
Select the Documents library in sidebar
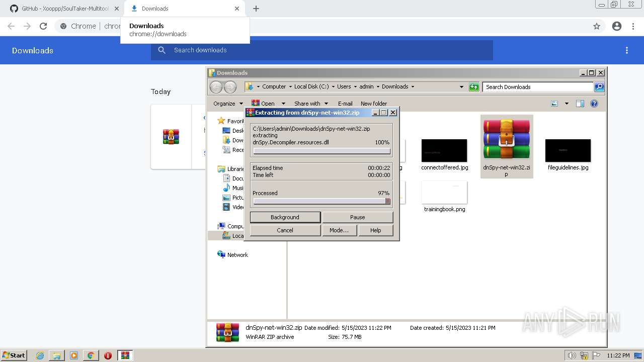[x=233, y=178]
